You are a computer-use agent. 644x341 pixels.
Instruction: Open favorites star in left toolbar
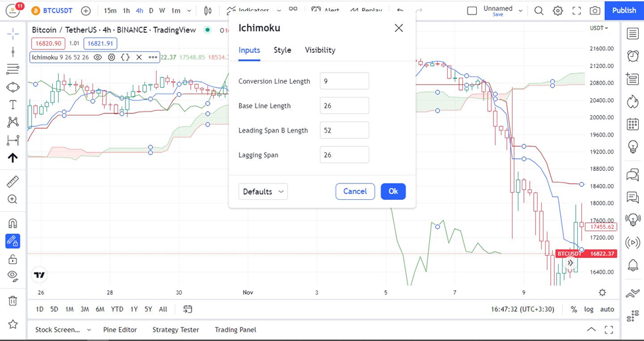click(13, 324)
